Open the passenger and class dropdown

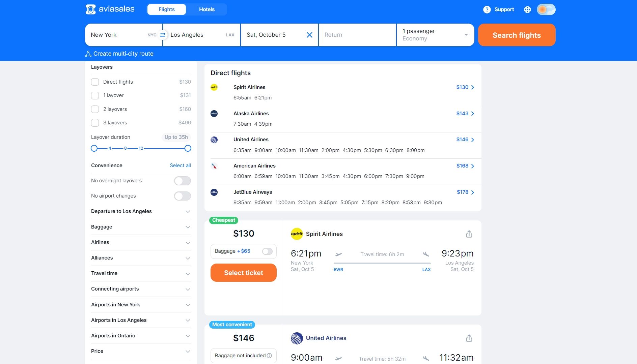pyautogui.click(x=435, y=35)
